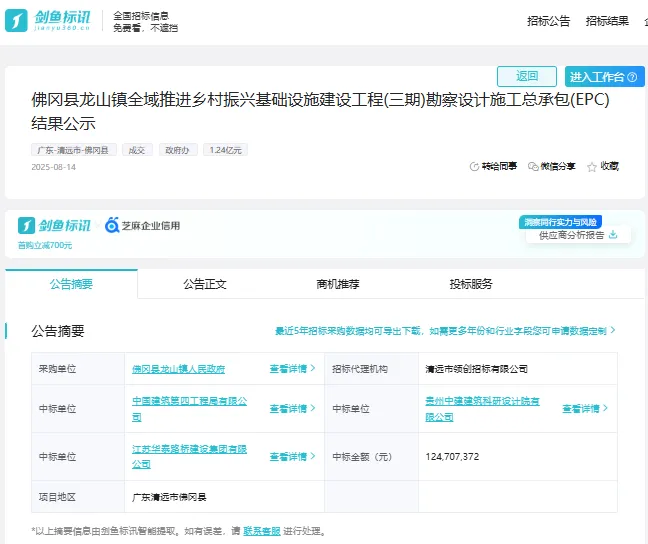Open 招标结果 in top navigation
The width and height of the screenshot is (648, 544).
(x=607, y=21)
